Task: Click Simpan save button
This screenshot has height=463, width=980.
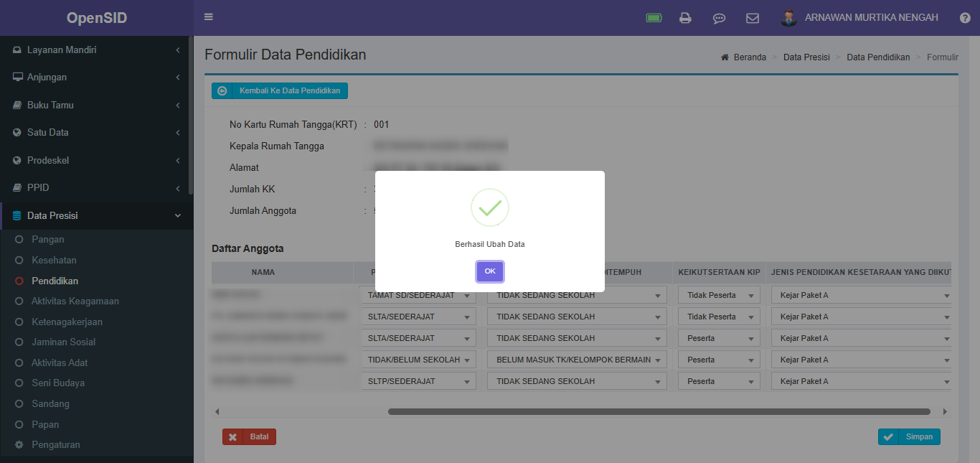Action: click(x=909, y=436)
